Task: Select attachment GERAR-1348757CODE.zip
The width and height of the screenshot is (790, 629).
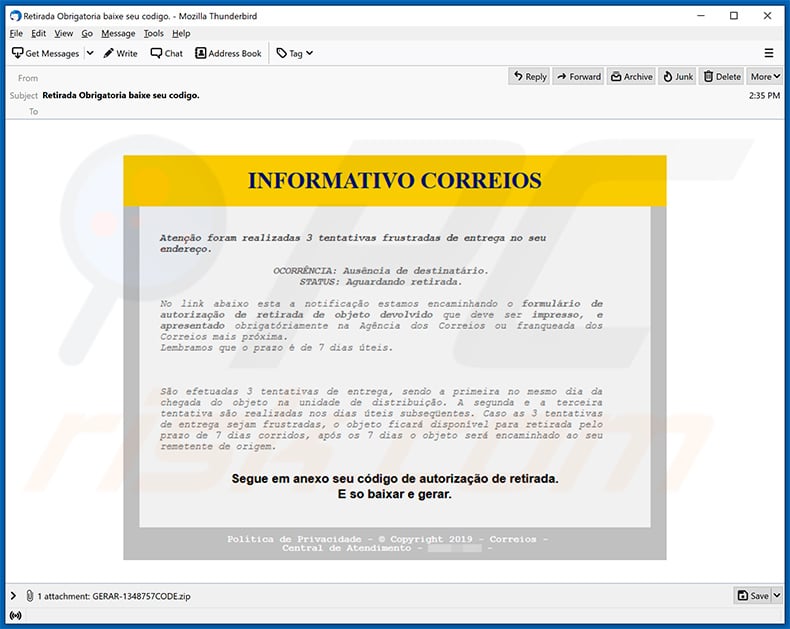Action: pyautogui.click(x=141, y=596)
